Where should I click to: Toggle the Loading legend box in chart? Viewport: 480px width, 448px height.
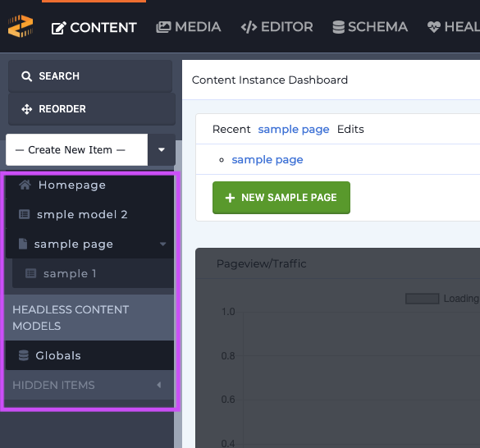[422, 299]
